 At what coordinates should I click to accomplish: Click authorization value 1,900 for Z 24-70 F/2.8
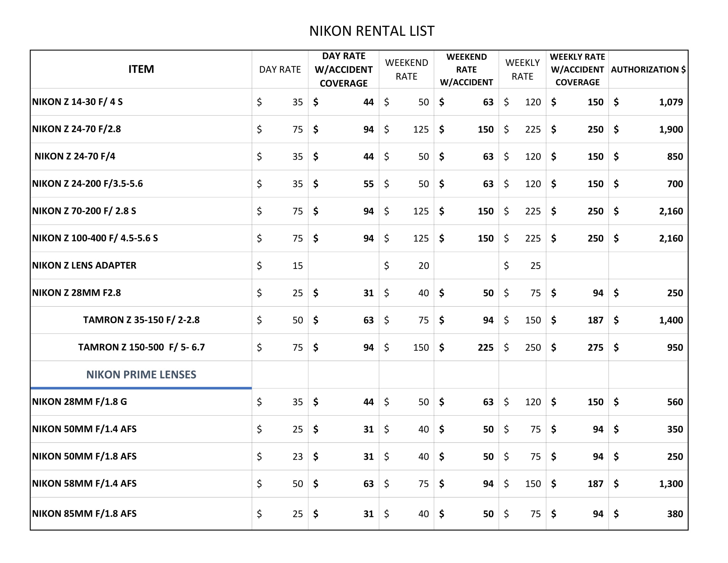(x=671, y=129)
